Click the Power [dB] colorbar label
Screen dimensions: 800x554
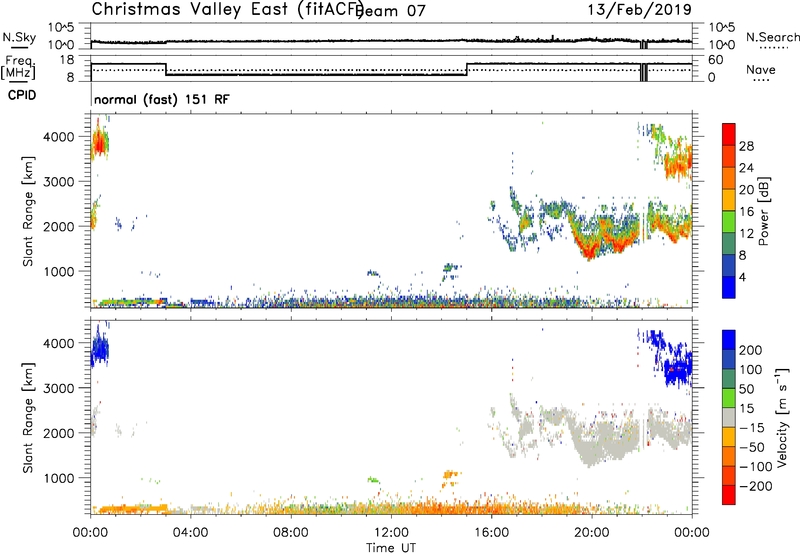tap(763, 211)
